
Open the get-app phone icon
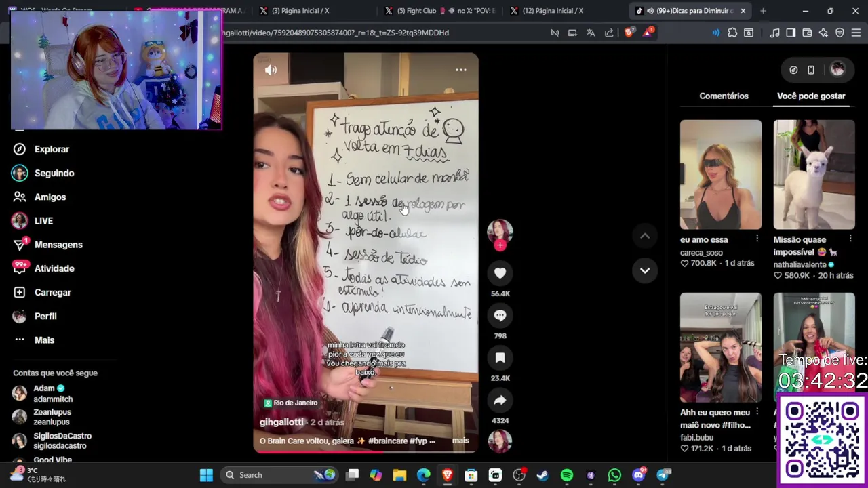(x=811, y=70)
